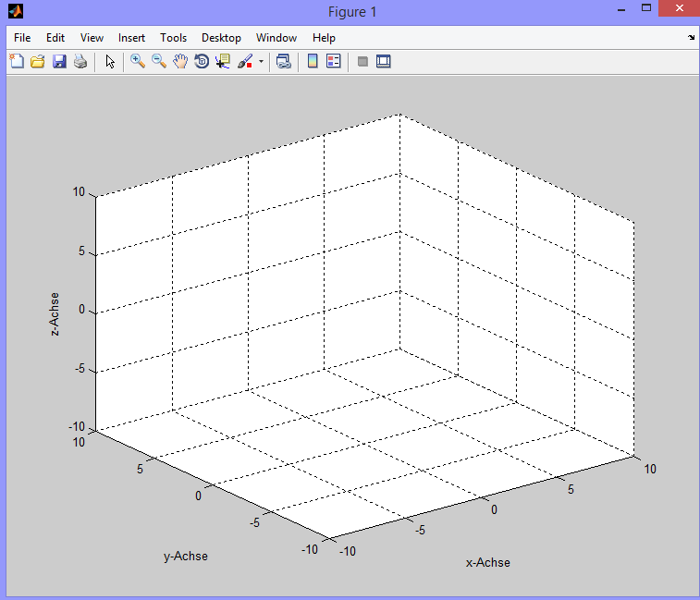Save the figure using the floppy disk icon
This screenshot has width=700, height=600.
coord(59,62)
